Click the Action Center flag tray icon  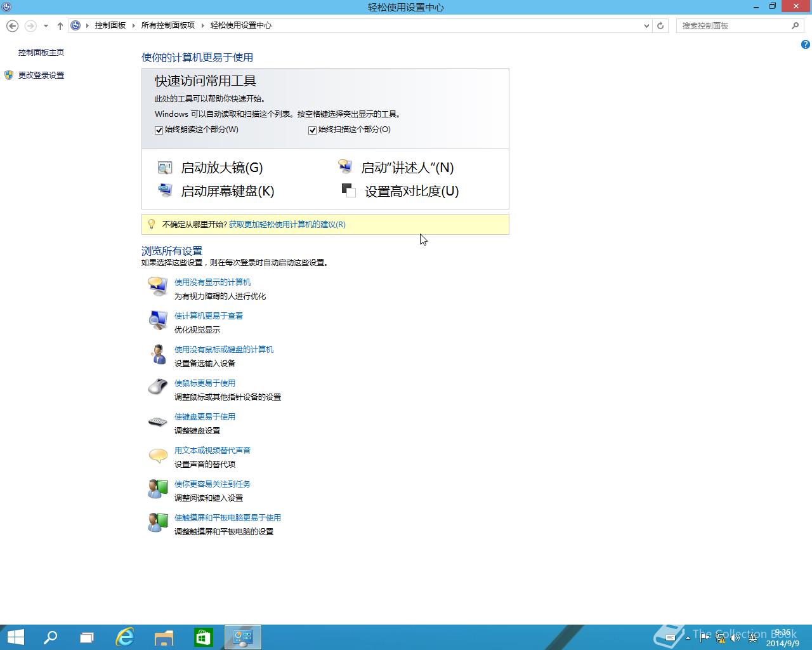click(x=705, y=638)
